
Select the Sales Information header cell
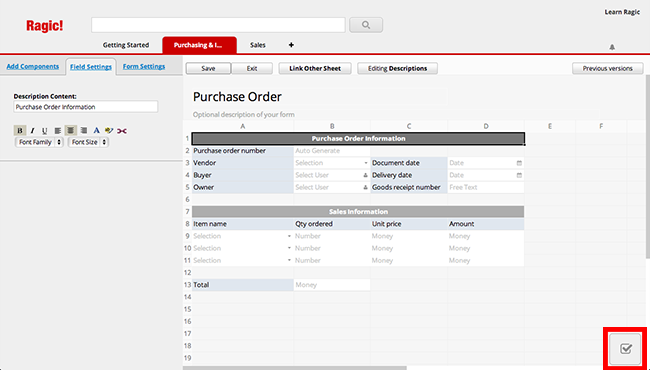(358, 212)
